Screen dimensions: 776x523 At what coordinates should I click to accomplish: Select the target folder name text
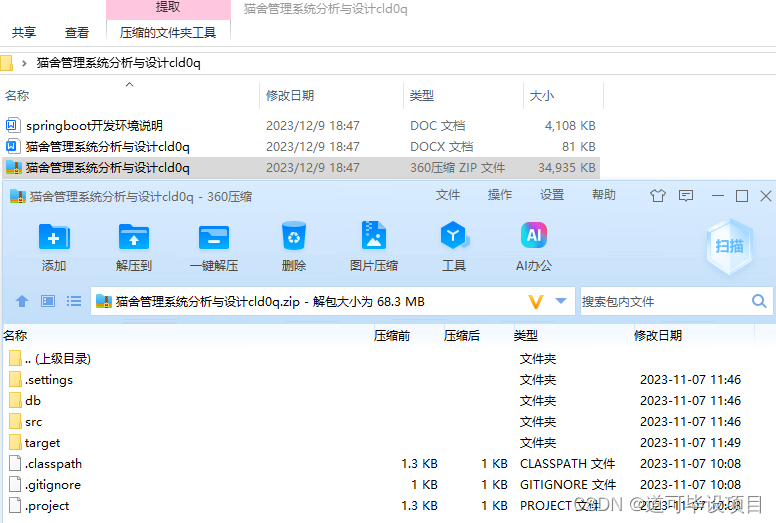(x=43, y=443)
